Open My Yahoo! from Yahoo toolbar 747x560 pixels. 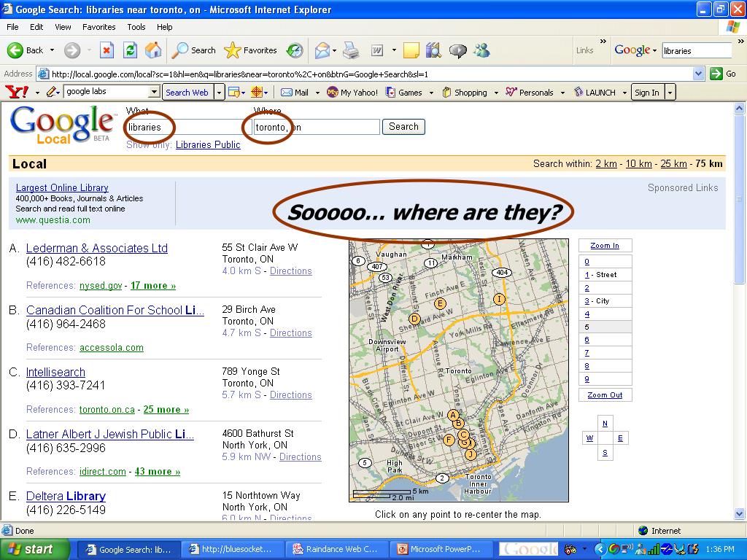pyautogui.click(x=352, y=93)
